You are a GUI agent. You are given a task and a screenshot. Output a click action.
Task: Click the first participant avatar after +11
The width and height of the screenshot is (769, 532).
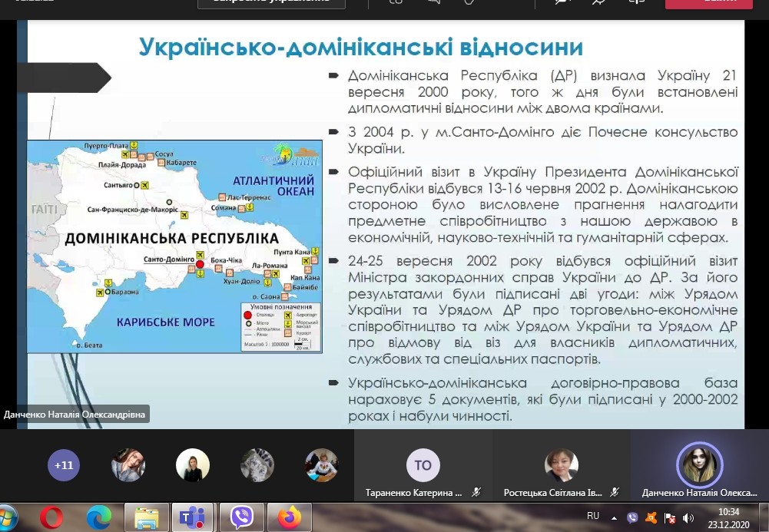(128, 465)
